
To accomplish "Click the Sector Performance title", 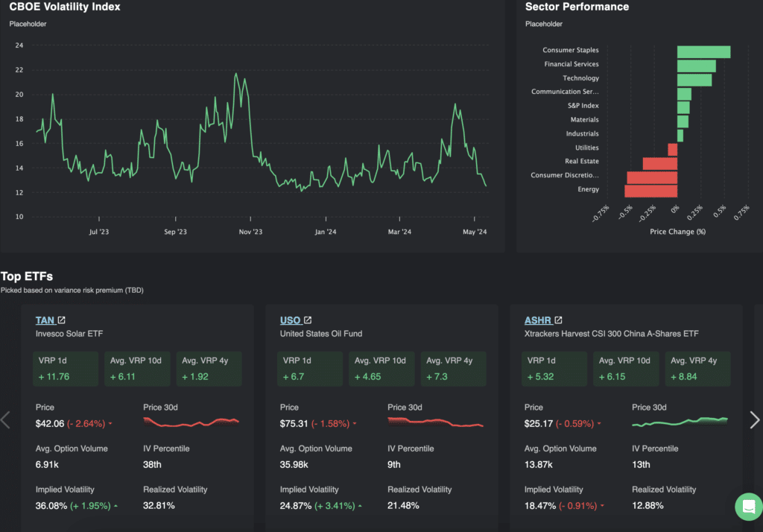I will coord(577,7).
